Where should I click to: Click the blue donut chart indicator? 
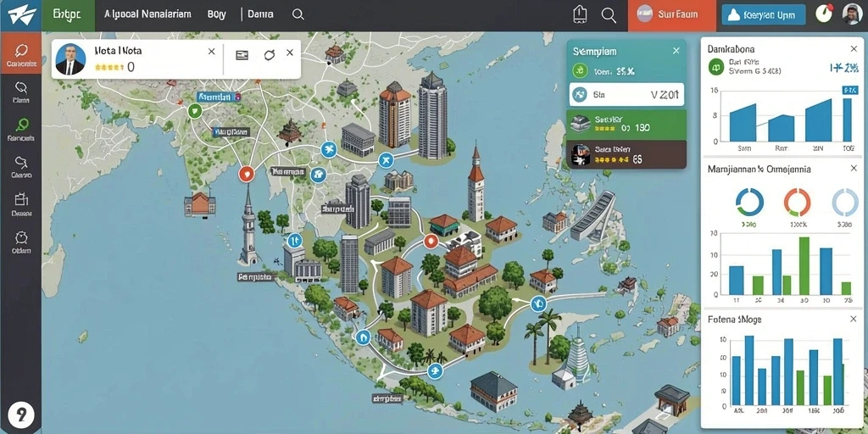[750, 202]
